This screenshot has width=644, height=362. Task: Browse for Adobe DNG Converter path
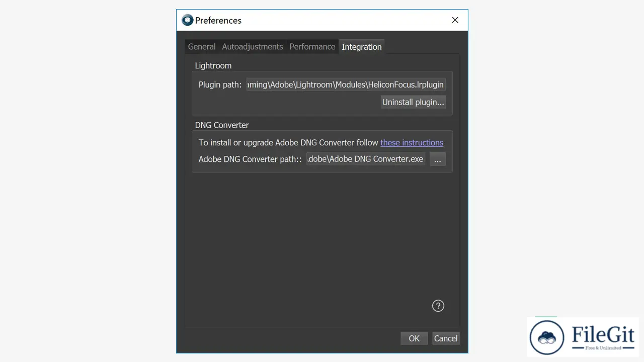tap(438, 159)
